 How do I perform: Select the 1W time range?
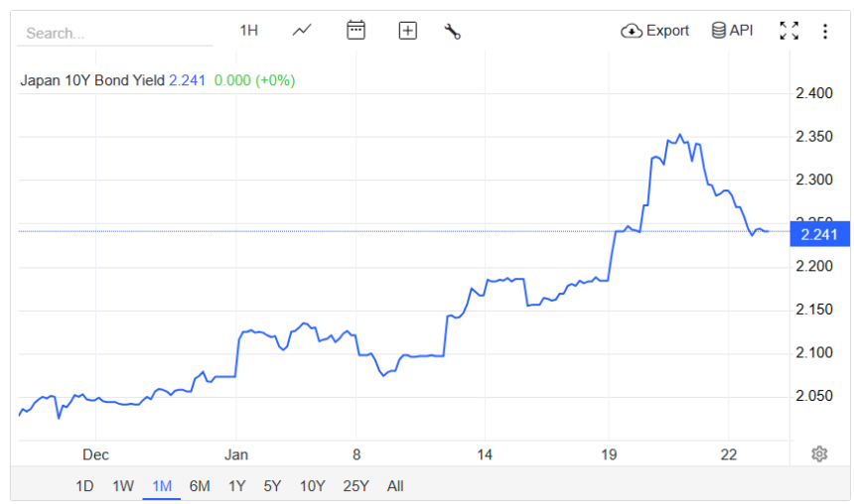(123, 486)
